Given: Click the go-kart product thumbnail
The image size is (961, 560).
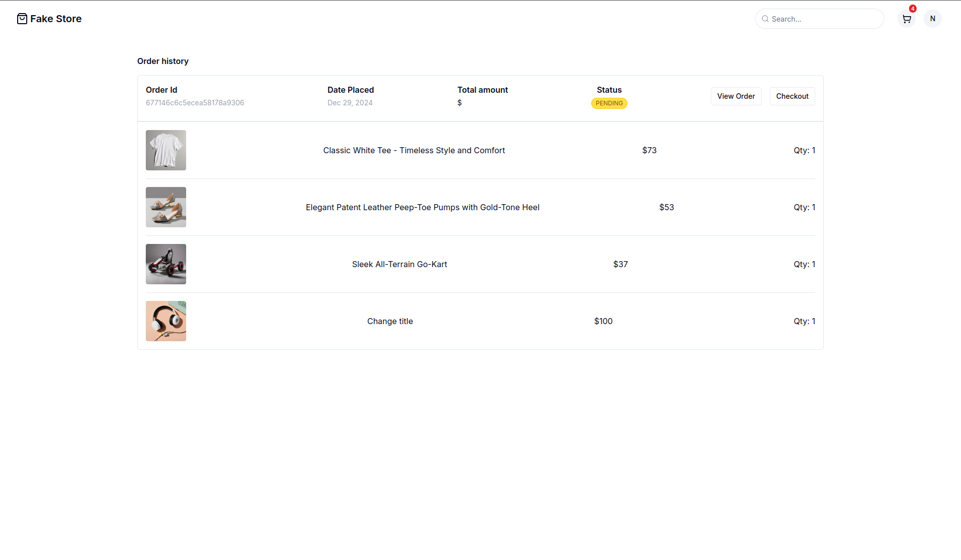Looking at the screenshot, I should 166,264.
